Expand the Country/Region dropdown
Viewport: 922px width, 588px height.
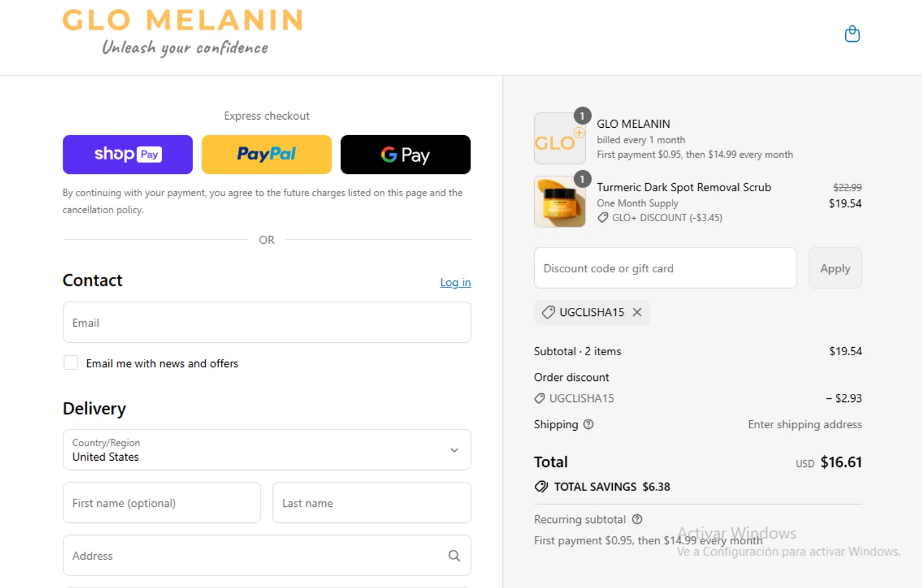(x=267, y=450)
